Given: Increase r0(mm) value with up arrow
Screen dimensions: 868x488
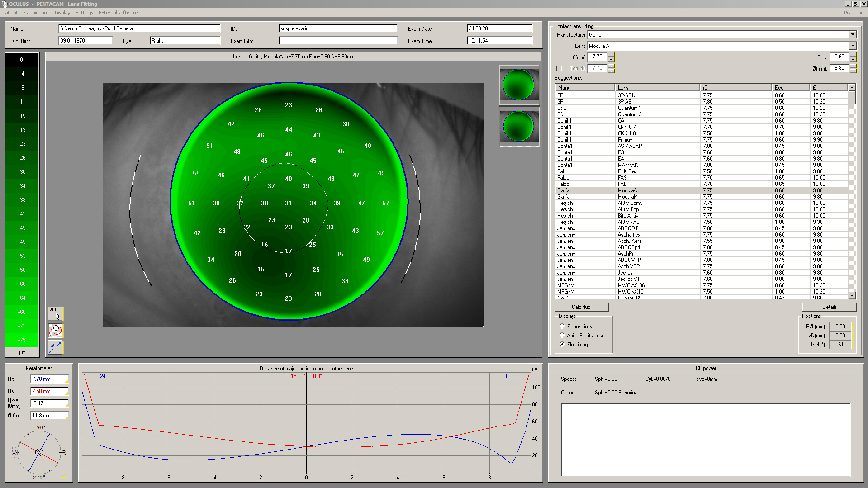Looking at the screenshot, I should [611, 55].
